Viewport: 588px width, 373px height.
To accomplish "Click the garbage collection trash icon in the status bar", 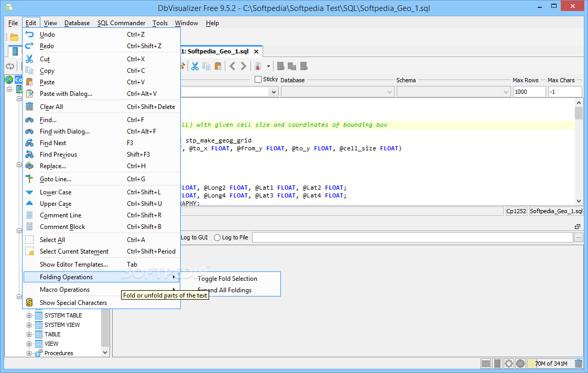I will tap(578, 363).
